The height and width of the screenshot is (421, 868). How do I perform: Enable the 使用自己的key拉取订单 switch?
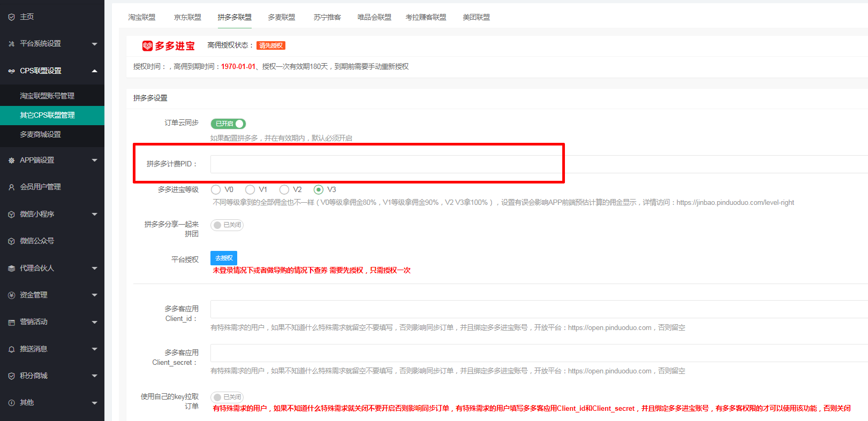(x=227, y=397)
